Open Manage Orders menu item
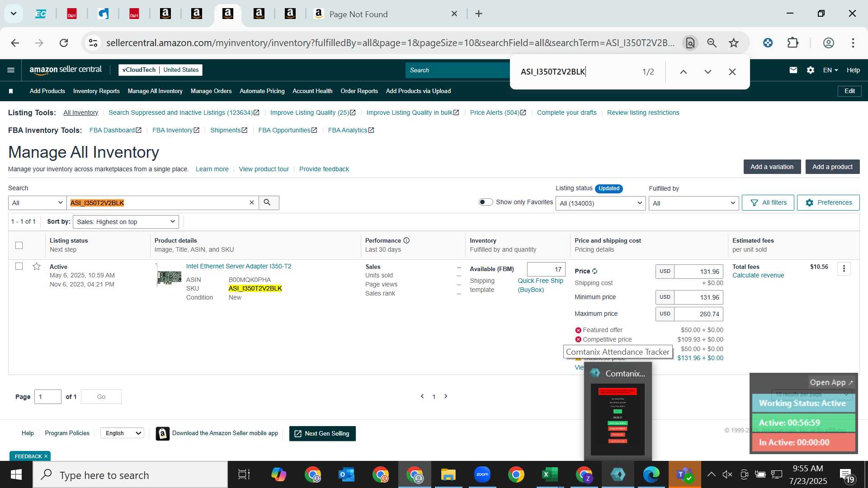The height and width of the screenshot is (488, 868). tap(211, 91)
